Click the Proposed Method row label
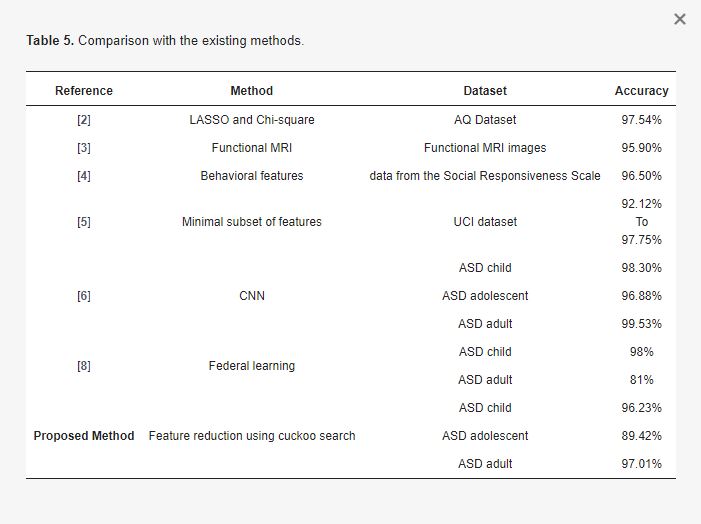The width and height of the screenshot is (701, 524). pos(84,436)
